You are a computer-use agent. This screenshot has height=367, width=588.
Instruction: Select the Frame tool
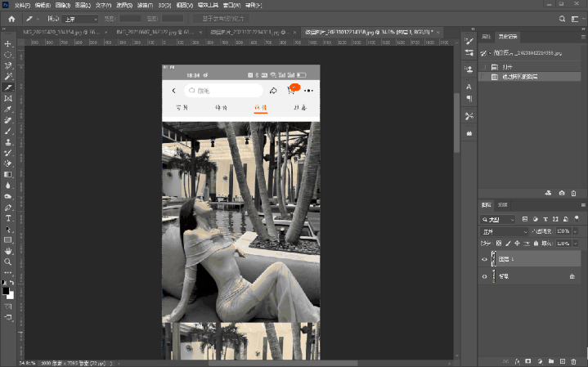[x=8, y=98]
